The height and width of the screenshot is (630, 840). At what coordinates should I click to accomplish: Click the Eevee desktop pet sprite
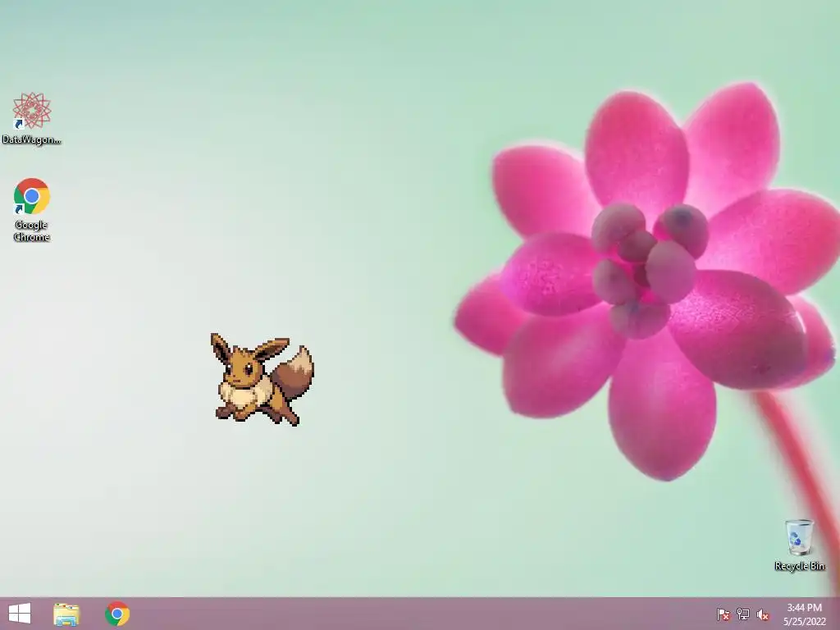(x=262, y=379)
